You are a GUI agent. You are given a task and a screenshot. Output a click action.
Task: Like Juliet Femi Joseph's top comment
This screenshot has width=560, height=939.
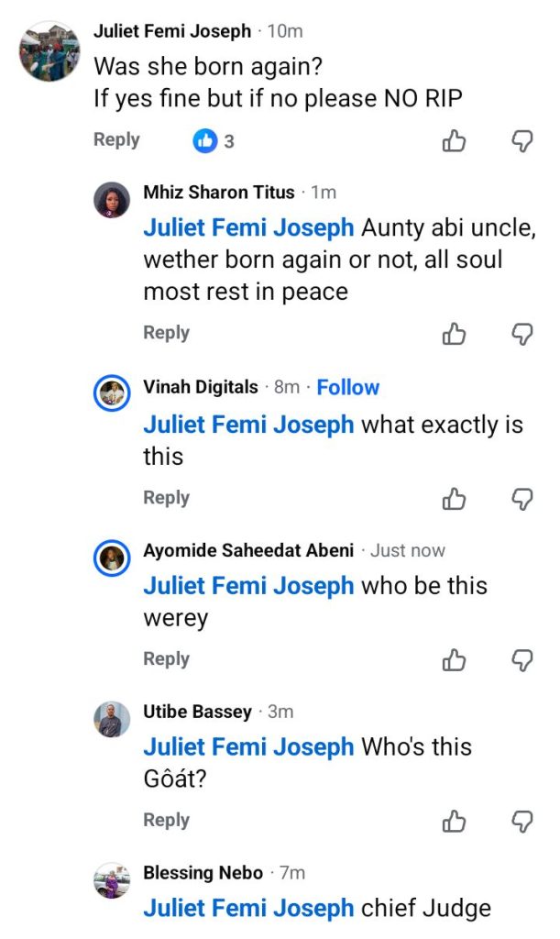pos(455,141)
